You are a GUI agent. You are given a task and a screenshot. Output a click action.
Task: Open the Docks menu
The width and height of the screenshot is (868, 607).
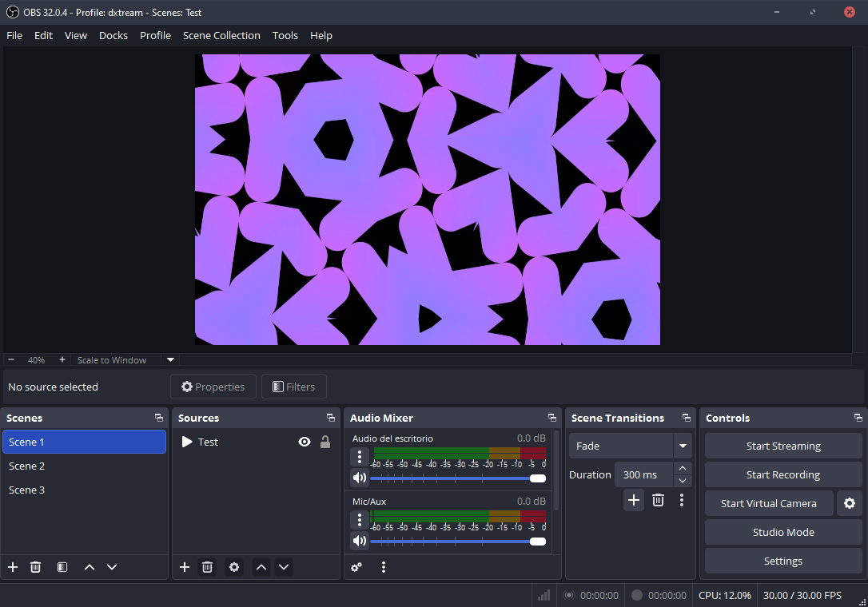point(113,36)
